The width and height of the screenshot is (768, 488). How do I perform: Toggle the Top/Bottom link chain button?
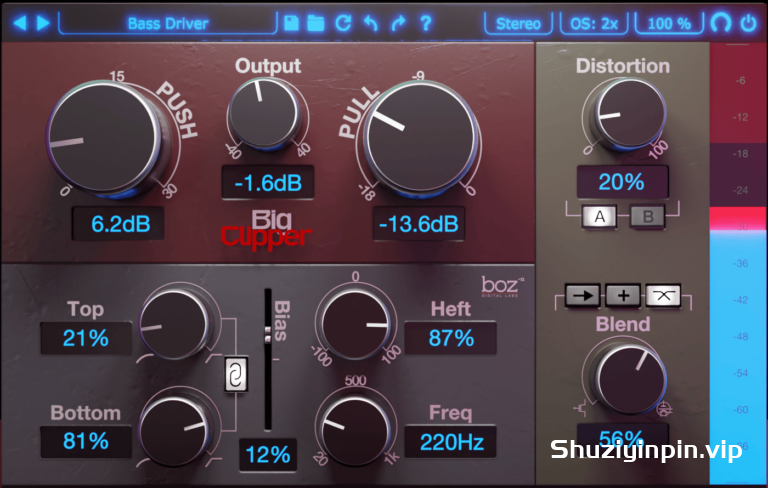click(236, 375)
